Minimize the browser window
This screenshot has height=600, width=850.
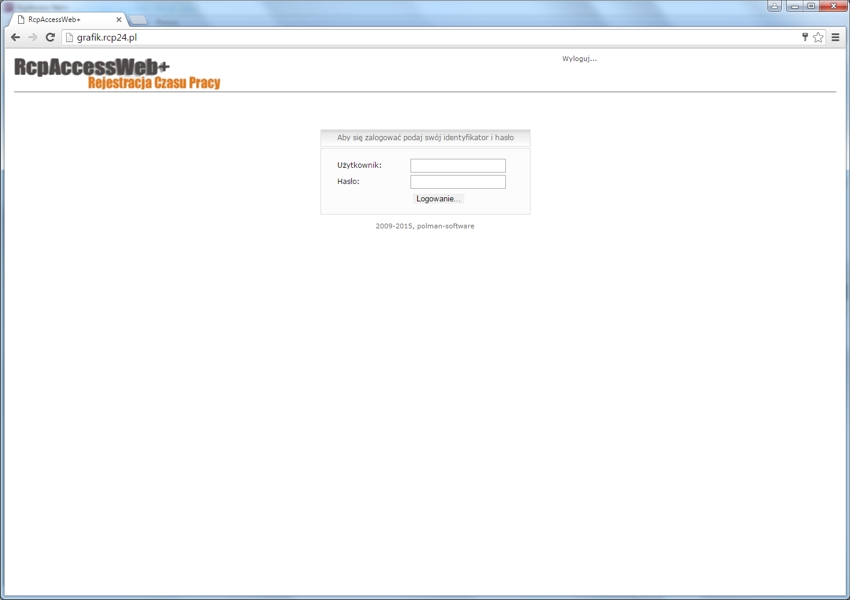tap(794, 6)
